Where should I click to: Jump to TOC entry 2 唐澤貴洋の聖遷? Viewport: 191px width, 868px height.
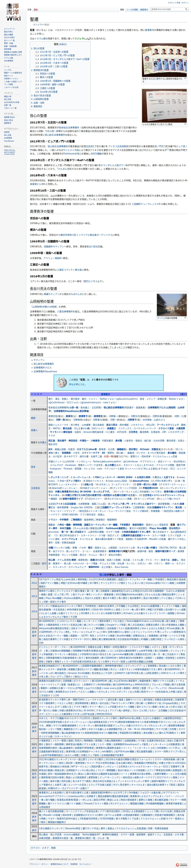[x=40, y=70]
